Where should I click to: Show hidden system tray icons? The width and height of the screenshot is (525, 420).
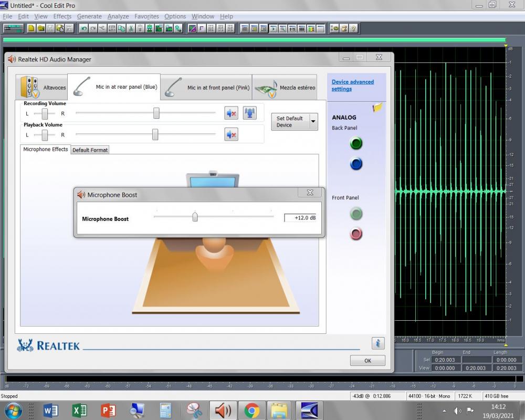coord(444,411)
